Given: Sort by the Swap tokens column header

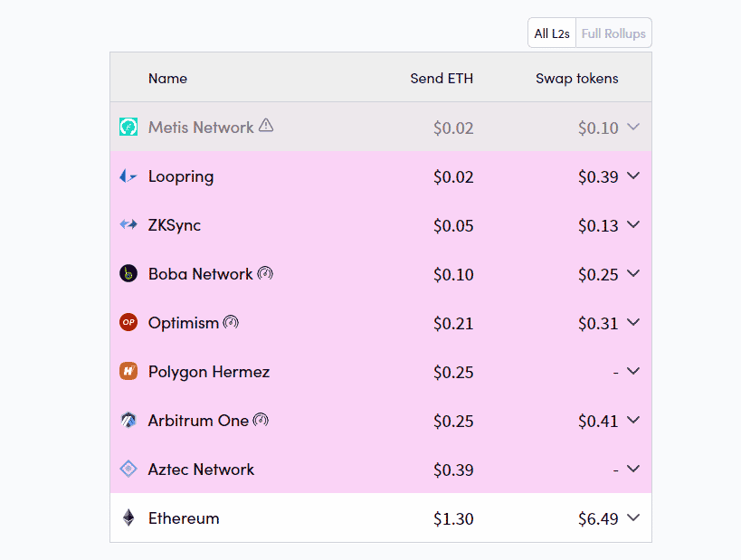Looking at the screenshot, I should [576, 79].
